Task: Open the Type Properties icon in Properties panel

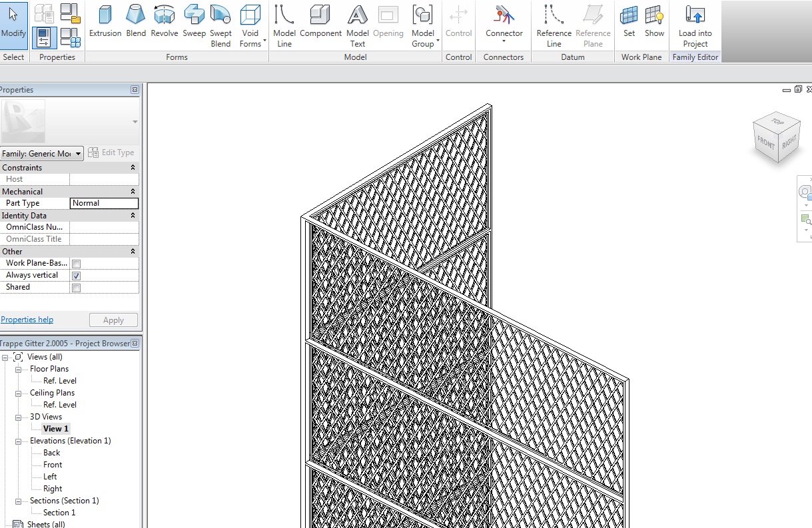Action: point(44,13)
